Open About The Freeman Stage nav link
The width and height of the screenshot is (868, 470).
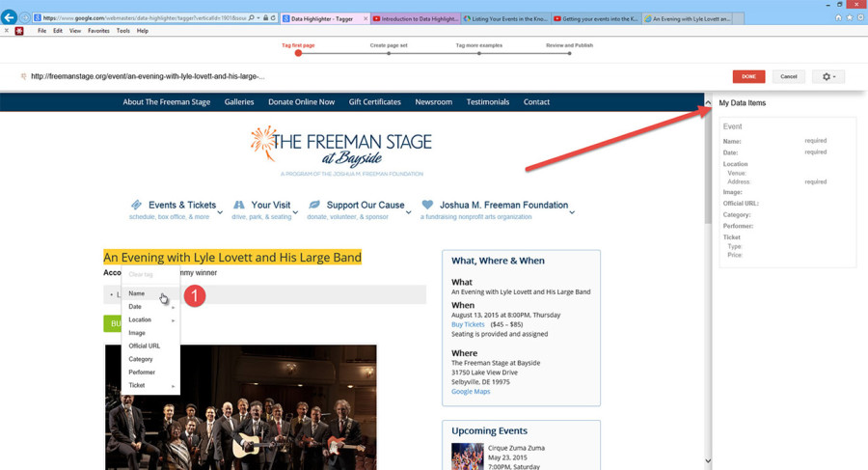pyautogui.click(x=167, y=102)
